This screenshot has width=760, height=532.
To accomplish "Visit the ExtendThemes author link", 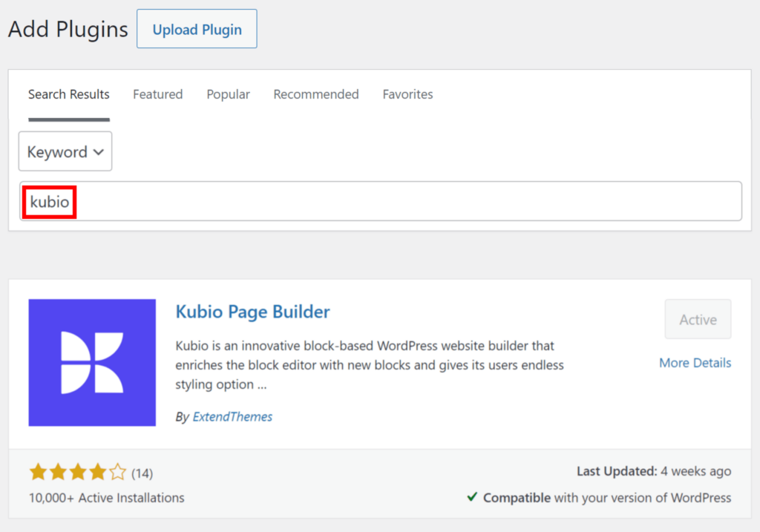I will (x=232, y=416).
